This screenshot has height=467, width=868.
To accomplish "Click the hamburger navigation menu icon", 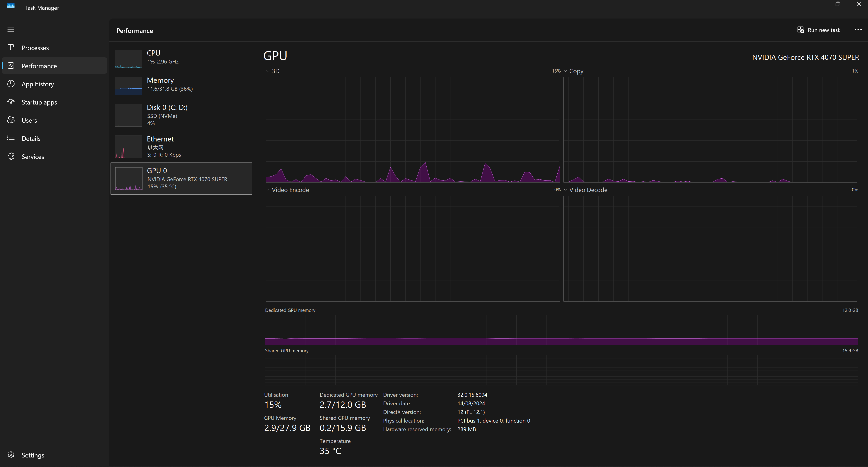I will [11, 29].
